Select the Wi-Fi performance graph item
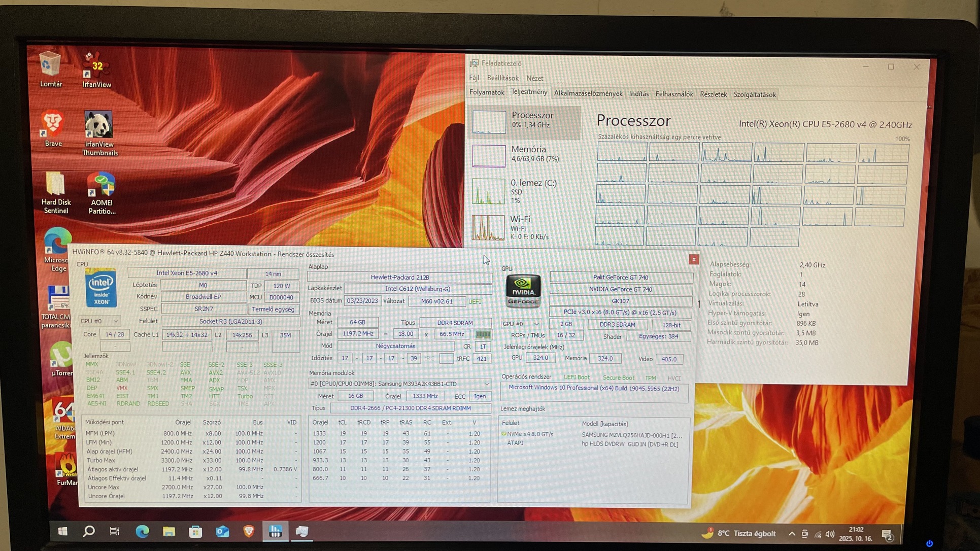The height and width of the screenshot is (551, 980). [524, 227]
